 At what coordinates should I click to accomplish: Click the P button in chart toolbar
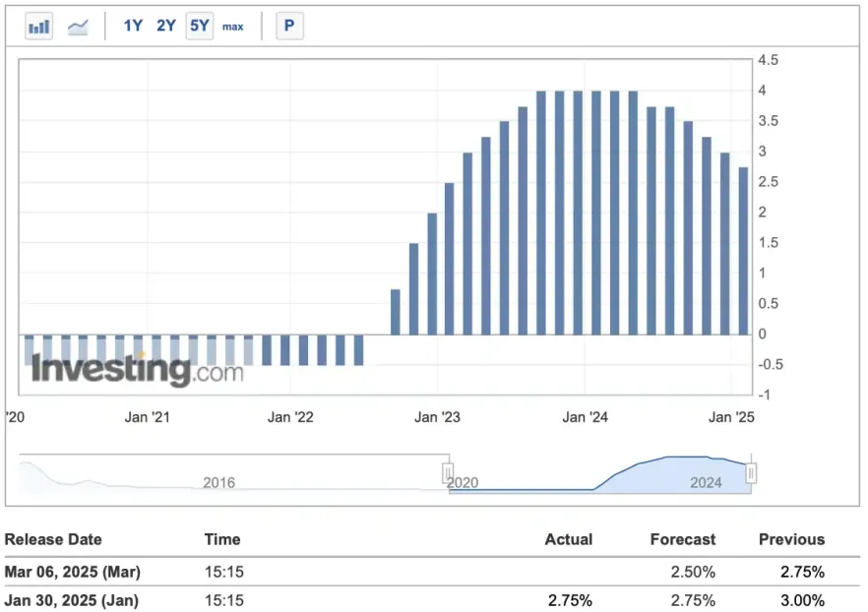pyautogui.click(x=289, y=27)
